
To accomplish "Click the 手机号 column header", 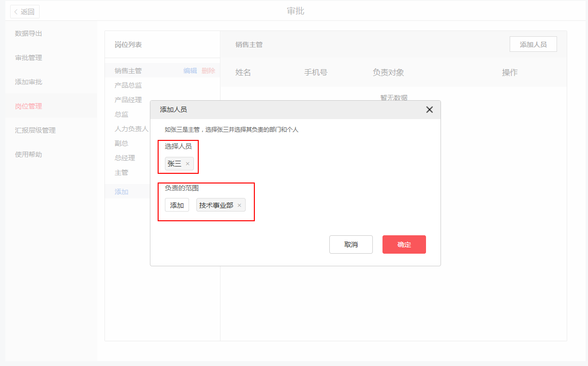I will click(316, 73).
